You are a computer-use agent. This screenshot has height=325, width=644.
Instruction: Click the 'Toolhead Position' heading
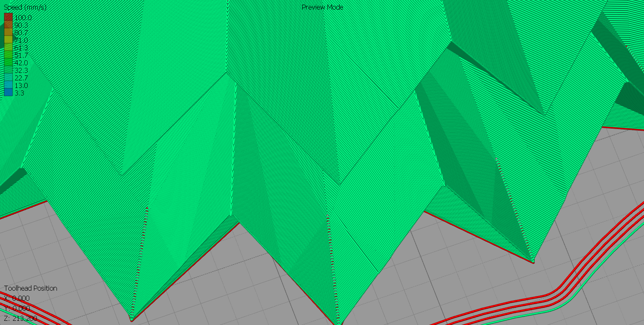pos(31,288)
